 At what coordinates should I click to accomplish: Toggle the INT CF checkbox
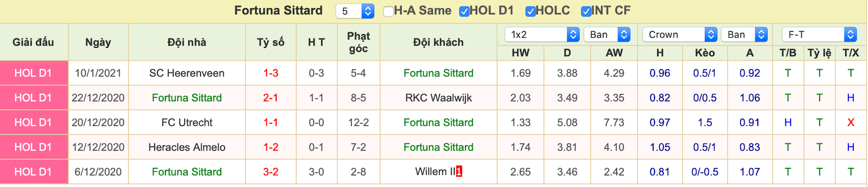[x=586, y=11]
